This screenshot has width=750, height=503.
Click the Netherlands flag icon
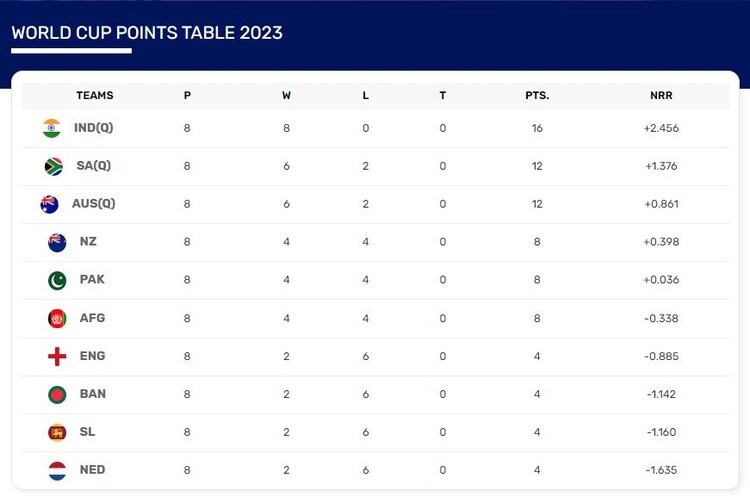[57, 470]
